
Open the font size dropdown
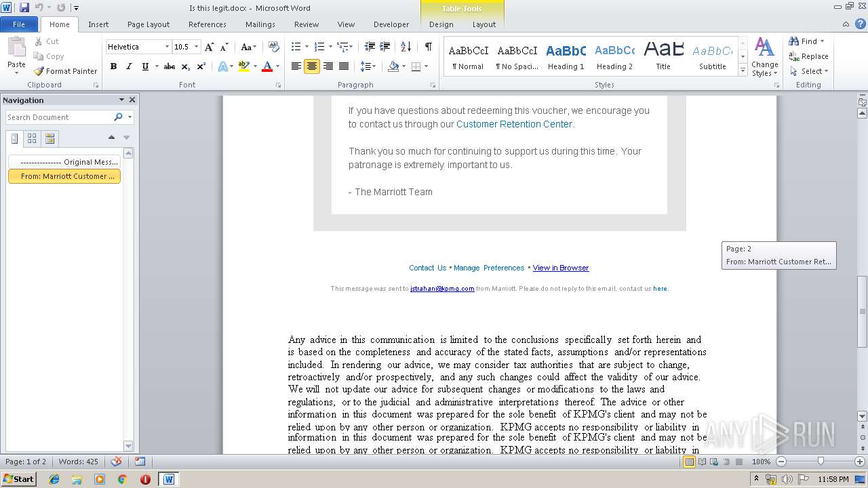click(197, 47)
